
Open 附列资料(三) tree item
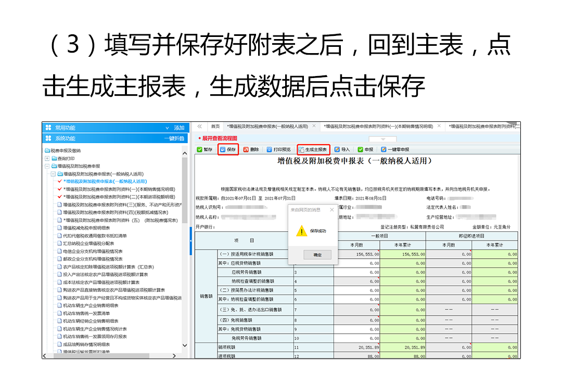[122, 205]
